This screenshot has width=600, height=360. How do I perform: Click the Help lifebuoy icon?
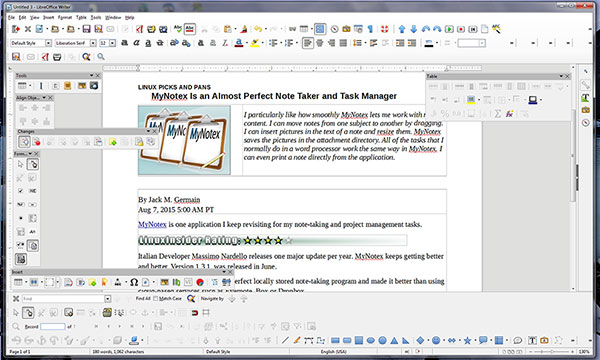pos(385,29)
